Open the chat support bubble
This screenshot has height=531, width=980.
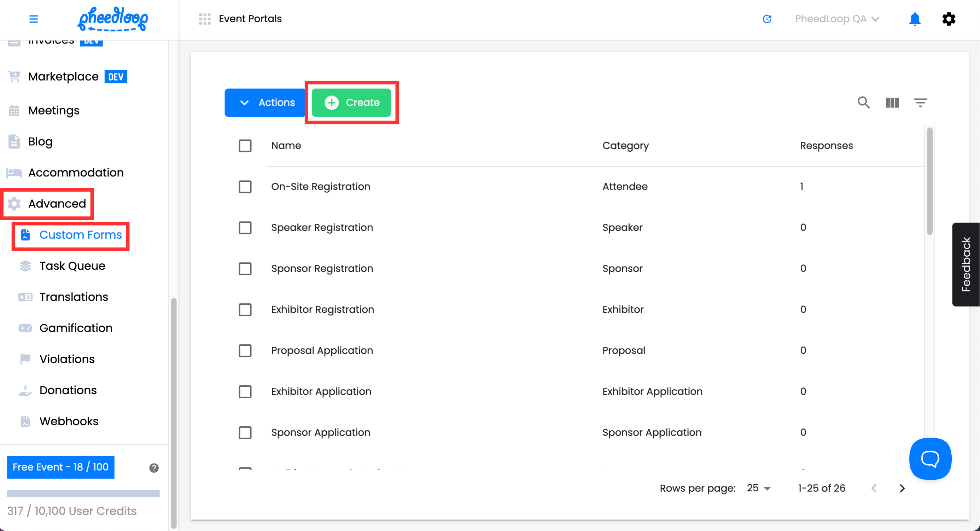(930, 459)
